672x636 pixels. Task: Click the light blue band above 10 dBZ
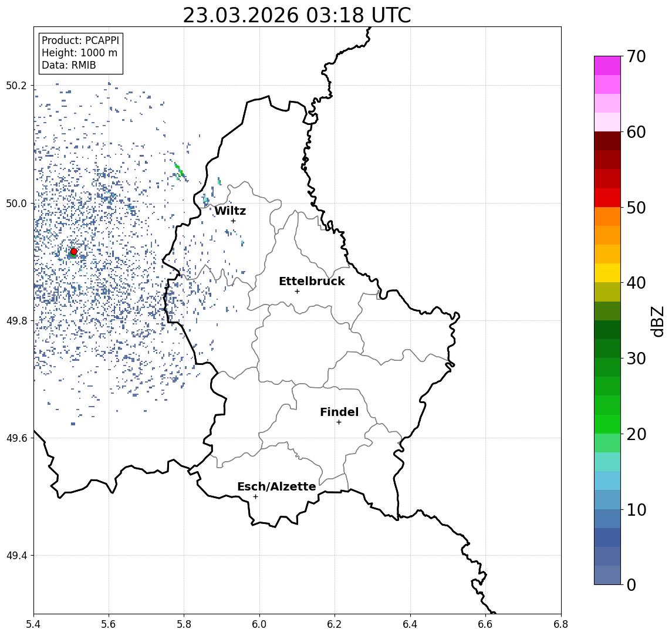click(607, 499)
